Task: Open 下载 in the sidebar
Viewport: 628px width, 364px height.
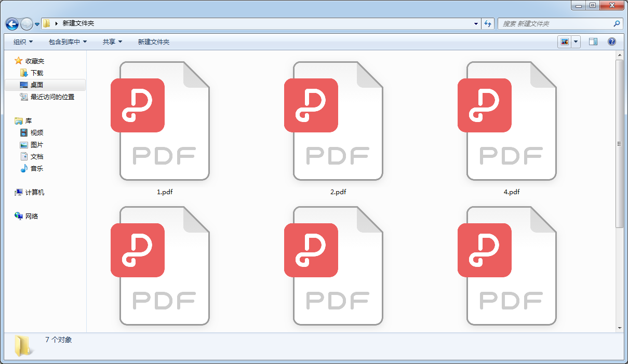Action: pyautogui.click(x=37, y=73)
